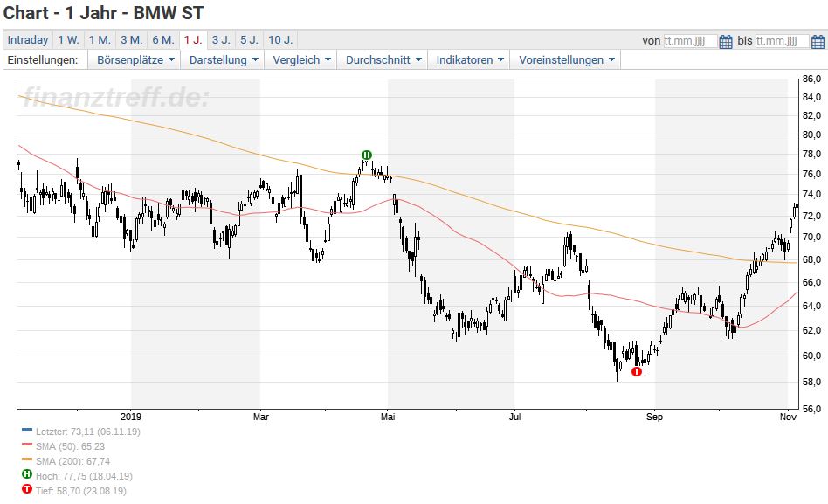Click the Mai x-axis label
Screen dimensions: 828x504
[388, 417]
